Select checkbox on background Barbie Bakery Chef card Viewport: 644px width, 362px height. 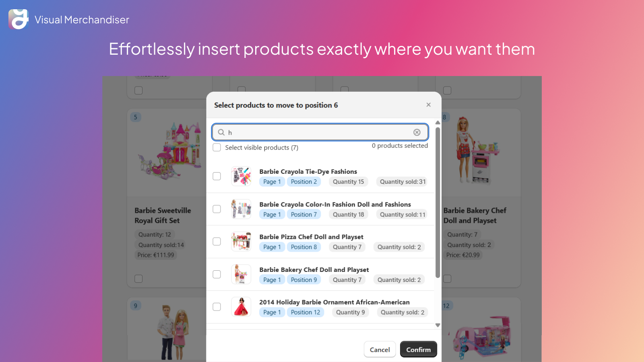pyautogui.click(x=447, y=279)
